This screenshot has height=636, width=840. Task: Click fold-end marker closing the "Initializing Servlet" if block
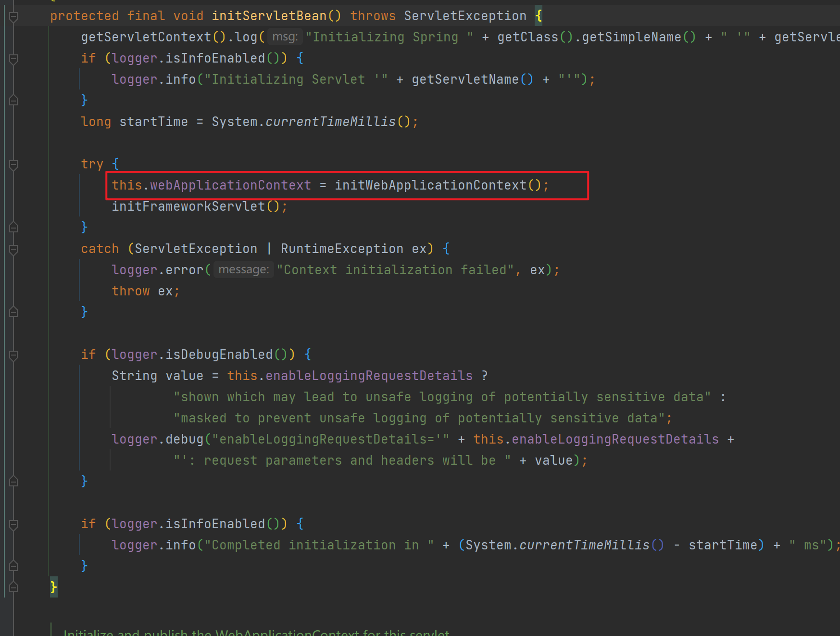pos(13,100)
